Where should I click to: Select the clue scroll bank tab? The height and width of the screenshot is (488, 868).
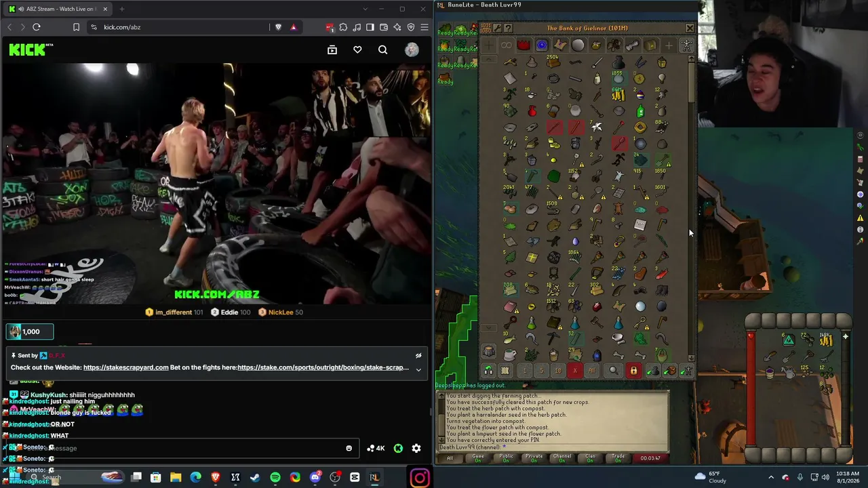coord(560,45)
